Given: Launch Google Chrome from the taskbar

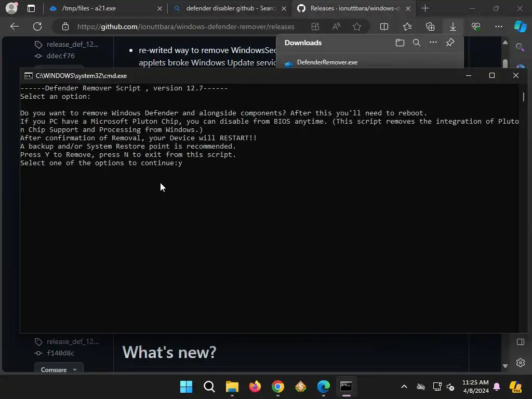Looking at the screenshot, I should click(x=278, y=387).
